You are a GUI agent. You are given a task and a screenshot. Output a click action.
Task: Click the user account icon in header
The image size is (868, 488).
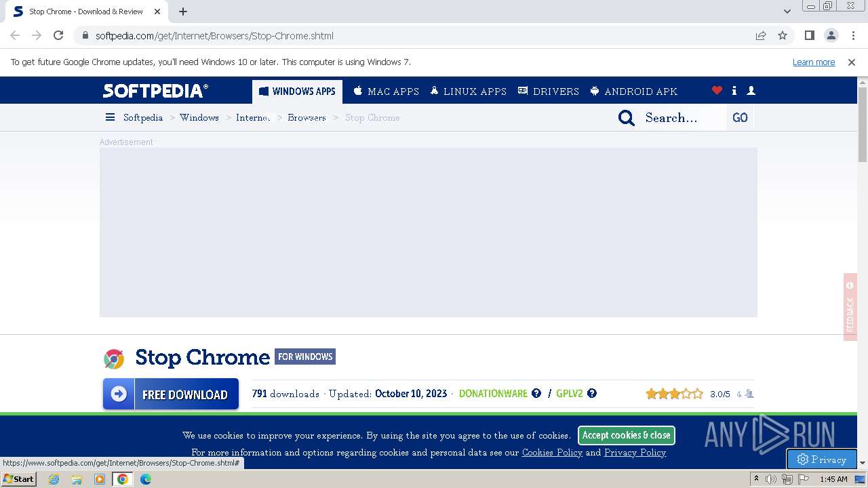point(751,91)
